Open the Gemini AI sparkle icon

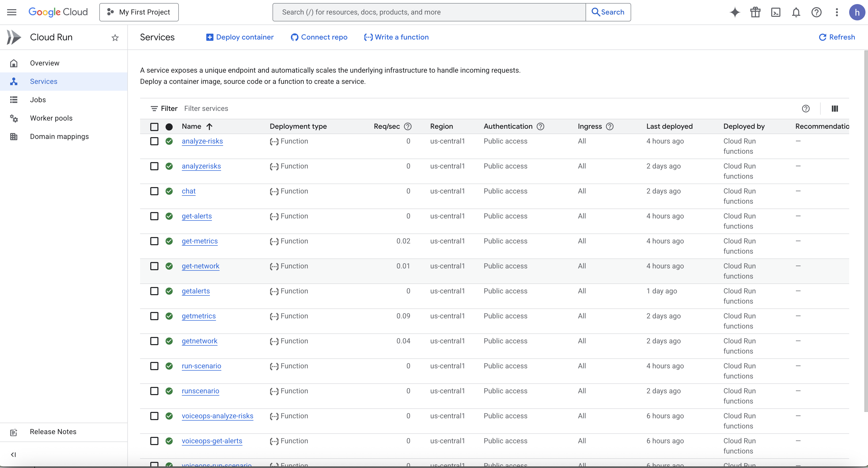tap(735, 12)
